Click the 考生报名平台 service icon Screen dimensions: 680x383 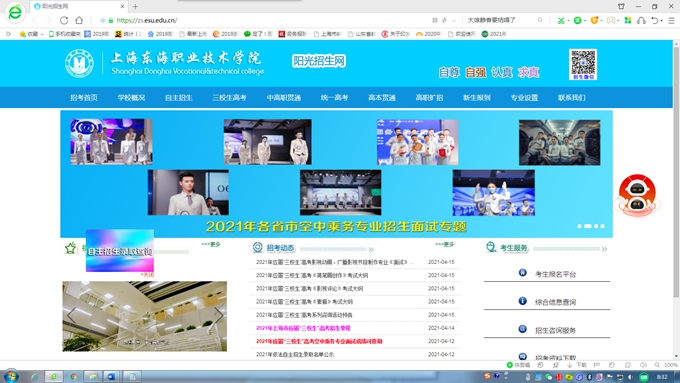click(523, 273)
